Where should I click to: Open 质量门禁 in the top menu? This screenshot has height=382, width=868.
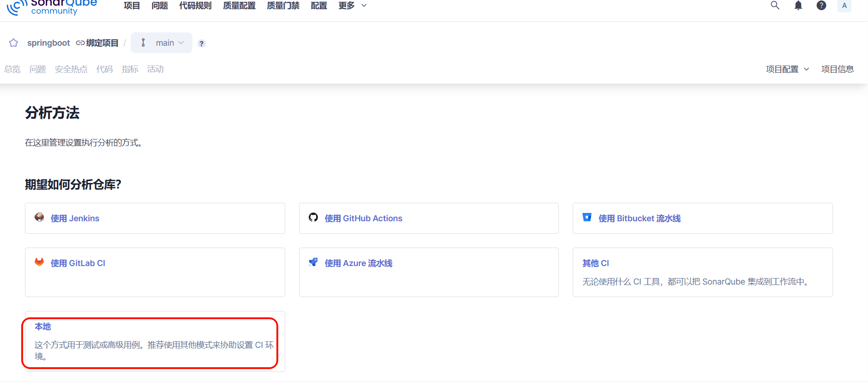tap(283, 6)
